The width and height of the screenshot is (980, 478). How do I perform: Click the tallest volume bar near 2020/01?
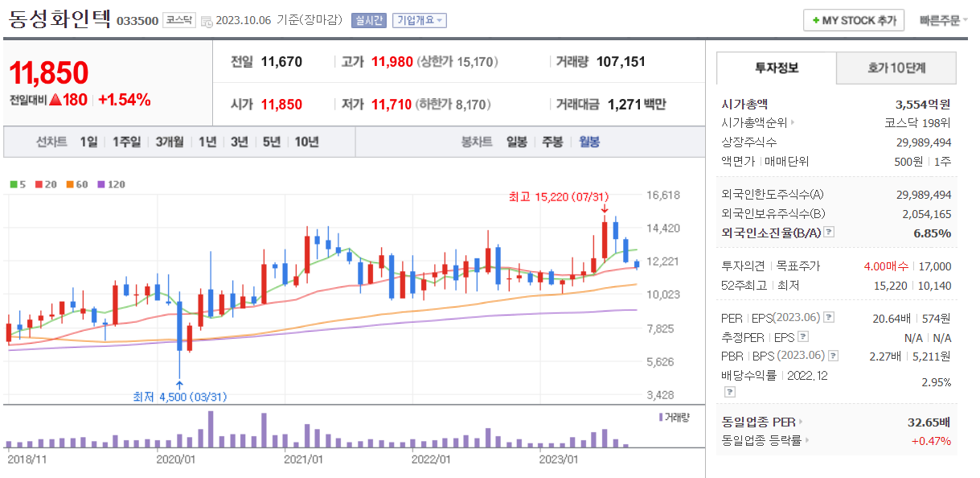pos(211,429)
